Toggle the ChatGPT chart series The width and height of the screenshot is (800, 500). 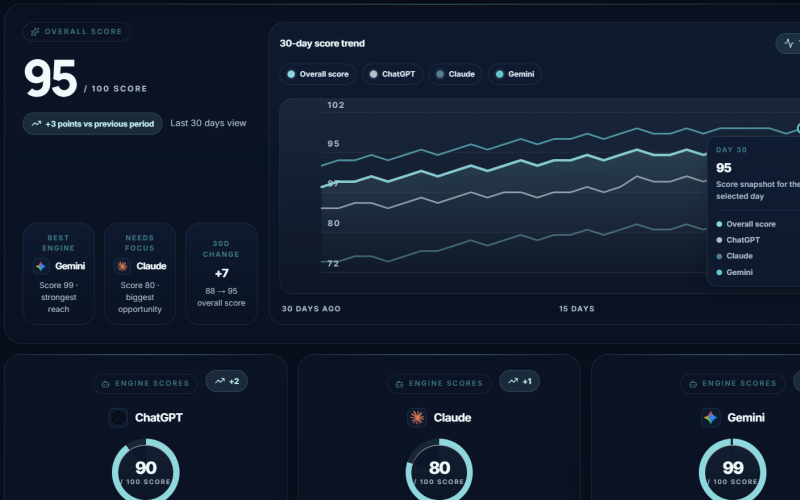tap(392, 74)
